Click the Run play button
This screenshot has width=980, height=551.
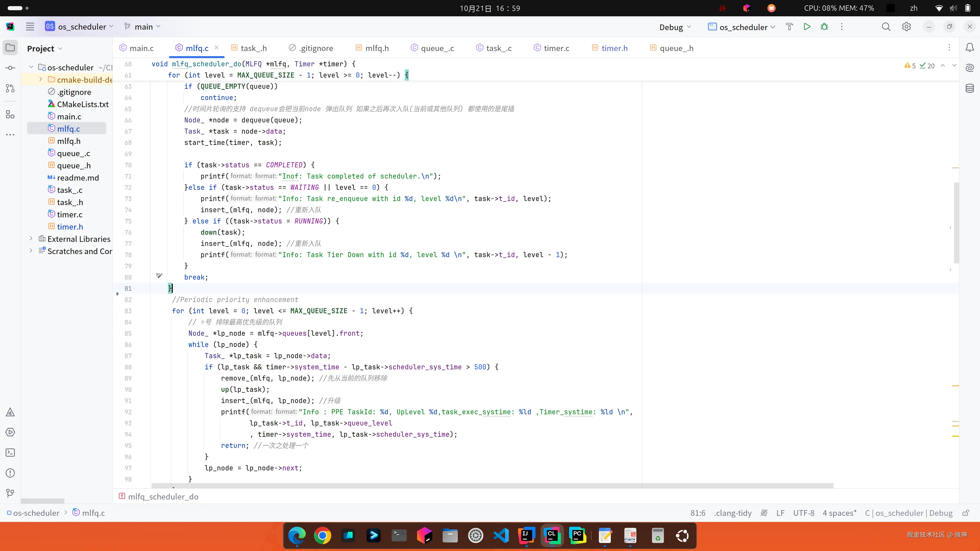pos(806,27)
